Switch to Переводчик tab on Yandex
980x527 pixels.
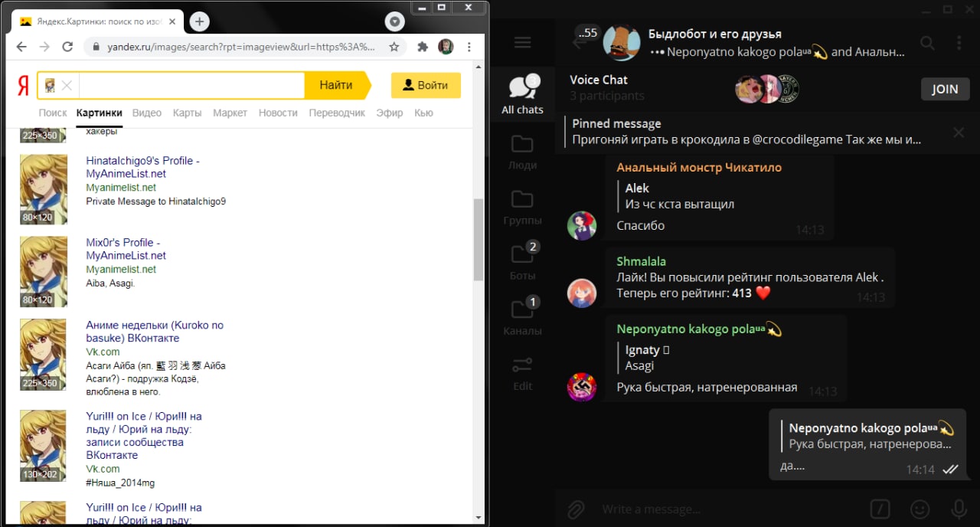pyautogui.click(x=337, y=113)
